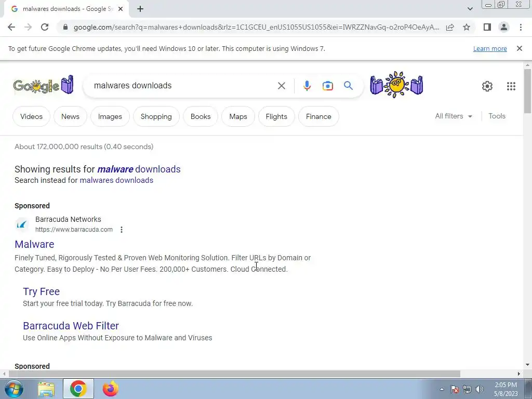
Task: Open the Chrome side panel
Action: point(487,27)
